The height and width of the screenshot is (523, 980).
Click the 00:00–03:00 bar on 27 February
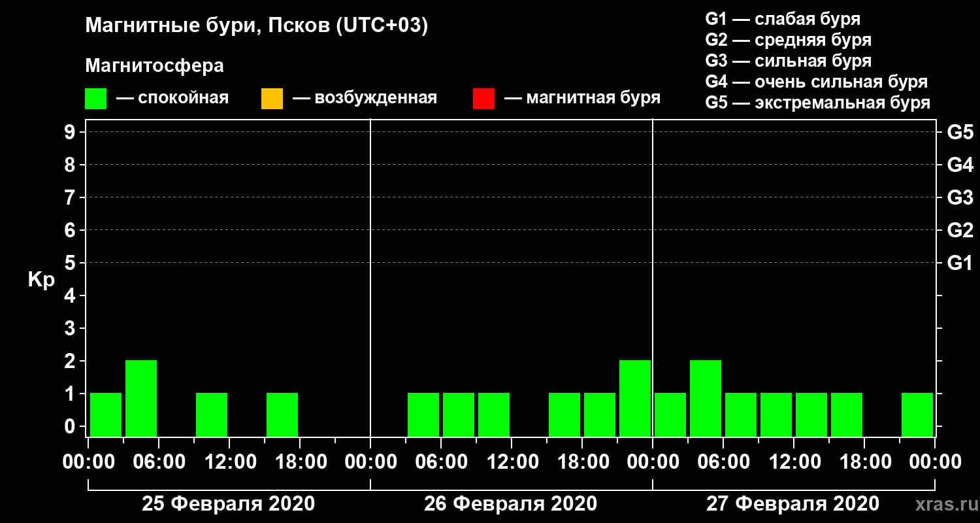coord(670,414)
